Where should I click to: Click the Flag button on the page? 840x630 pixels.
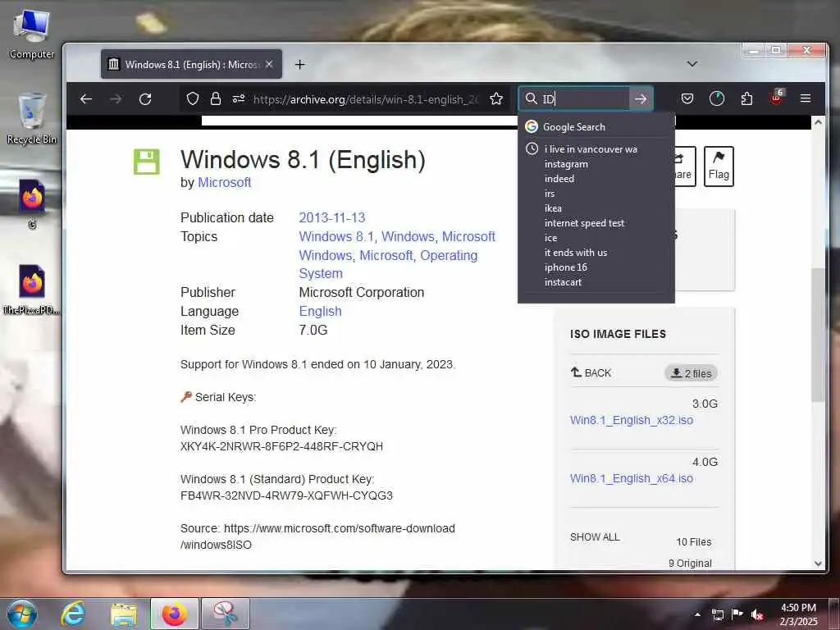pyautogui.click(x=719, y=166)
